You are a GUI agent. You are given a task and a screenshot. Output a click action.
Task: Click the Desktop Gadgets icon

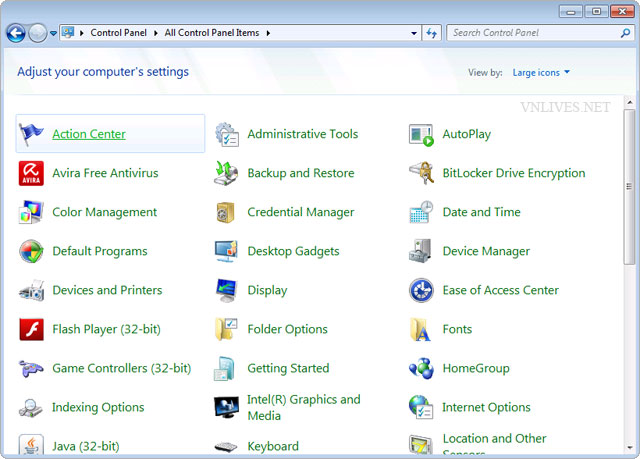(226, 251)
